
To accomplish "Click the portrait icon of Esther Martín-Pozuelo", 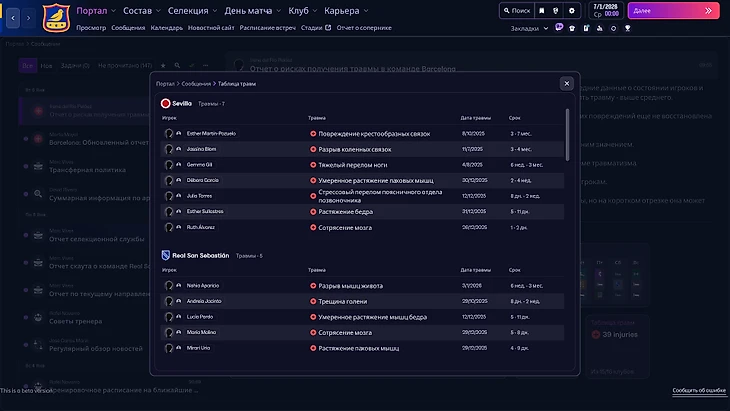I will pos(169,133).
